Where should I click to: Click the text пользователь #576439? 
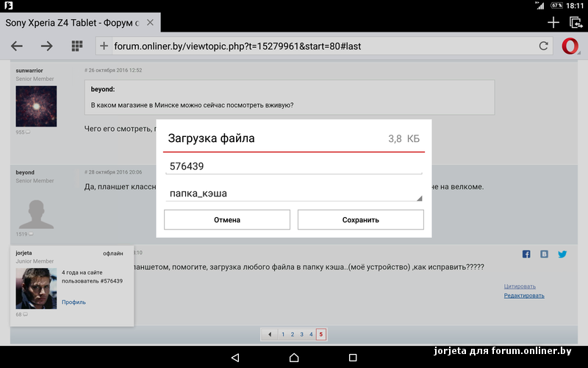click(92, 281)
